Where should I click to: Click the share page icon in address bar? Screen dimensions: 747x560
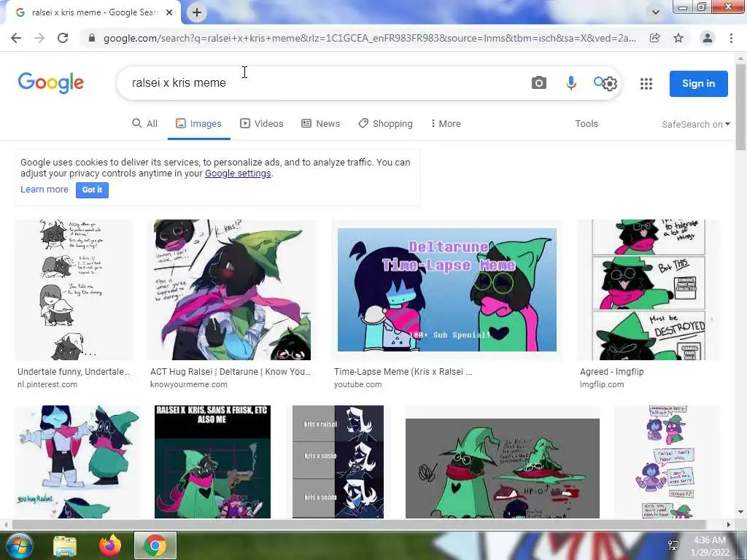[655, 38]
